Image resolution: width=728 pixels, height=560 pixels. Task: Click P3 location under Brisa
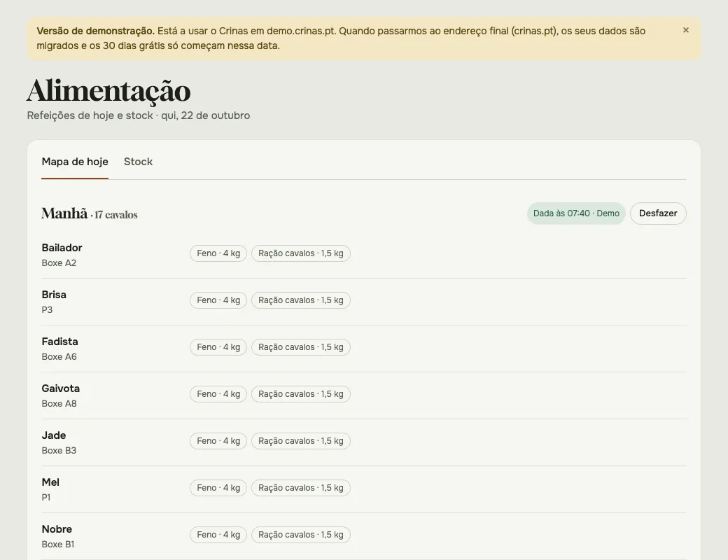click(47, 309)
